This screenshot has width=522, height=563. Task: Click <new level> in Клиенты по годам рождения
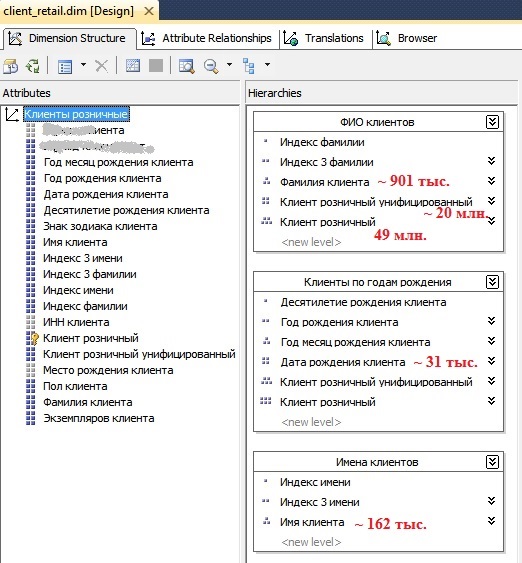[311, 422]
